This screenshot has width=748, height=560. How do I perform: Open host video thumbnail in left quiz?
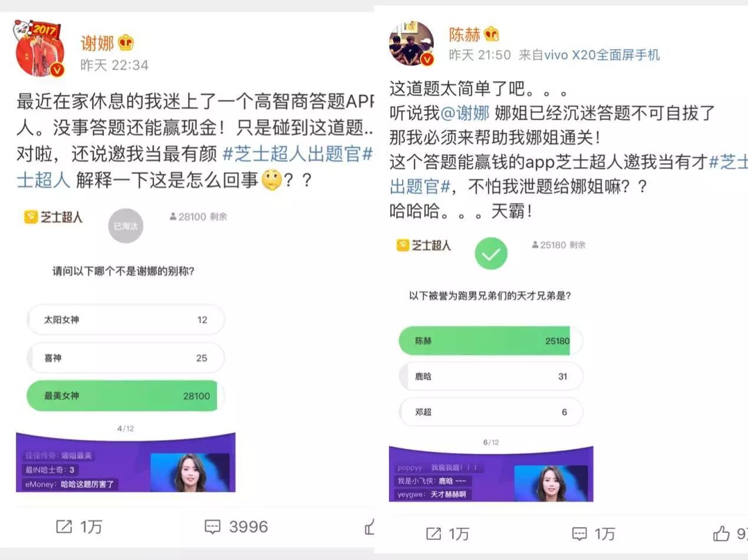(x=190, y=472)
